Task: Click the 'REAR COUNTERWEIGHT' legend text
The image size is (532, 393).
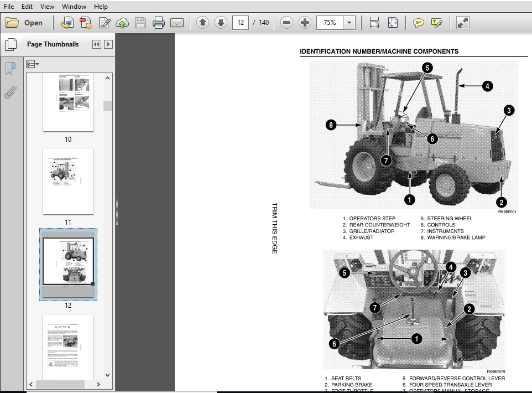Action: tap(379, 225)
